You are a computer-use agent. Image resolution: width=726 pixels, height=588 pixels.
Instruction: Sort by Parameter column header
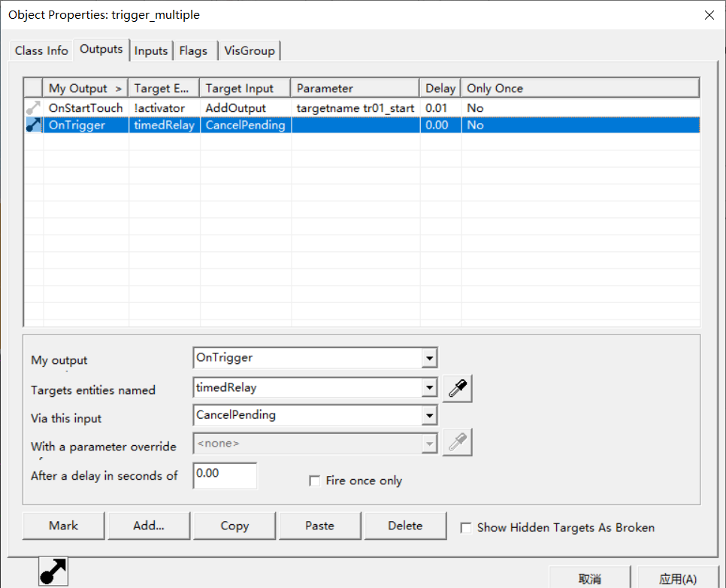[355, 88]
